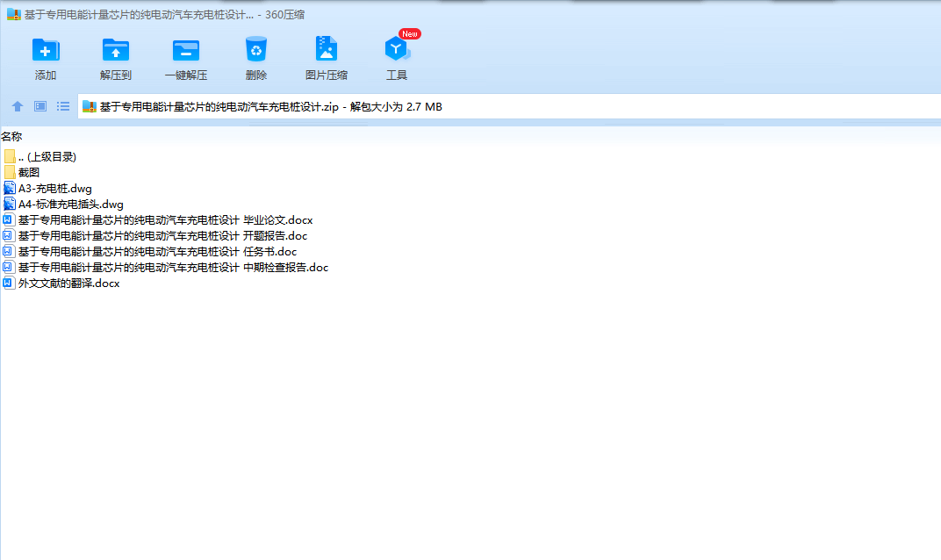941x560 pixels.
Task: Click the 删除 (Delete) trash icon
Action: (256, 49)
